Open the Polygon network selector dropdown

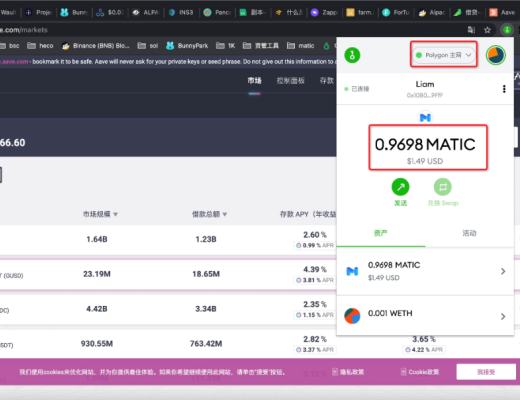[443, 55]
